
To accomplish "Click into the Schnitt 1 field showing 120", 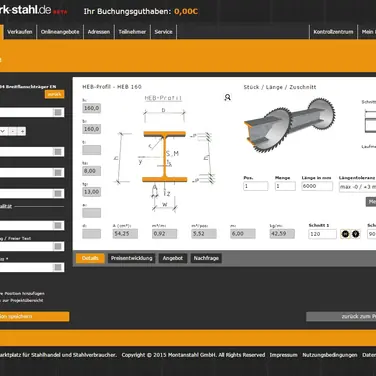I will pos(322,234).
